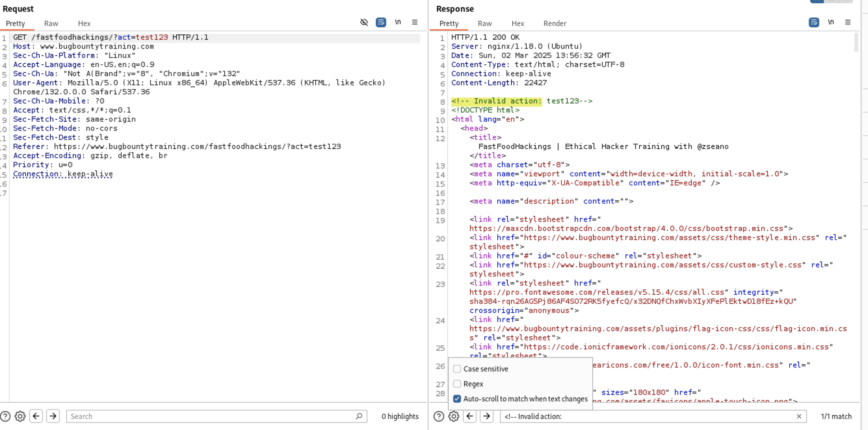Clear the Response search text
The width and height of the screenshot is (868, 430).
coord(799,416)
